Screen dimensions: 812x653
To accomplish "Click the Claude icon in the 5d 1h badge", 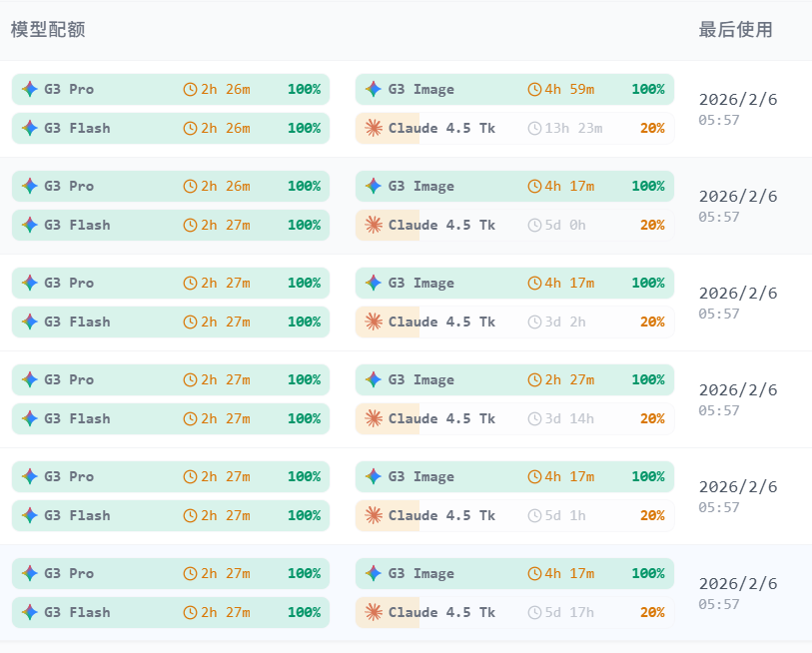I will pyautogui.click(x=374, y=515).
